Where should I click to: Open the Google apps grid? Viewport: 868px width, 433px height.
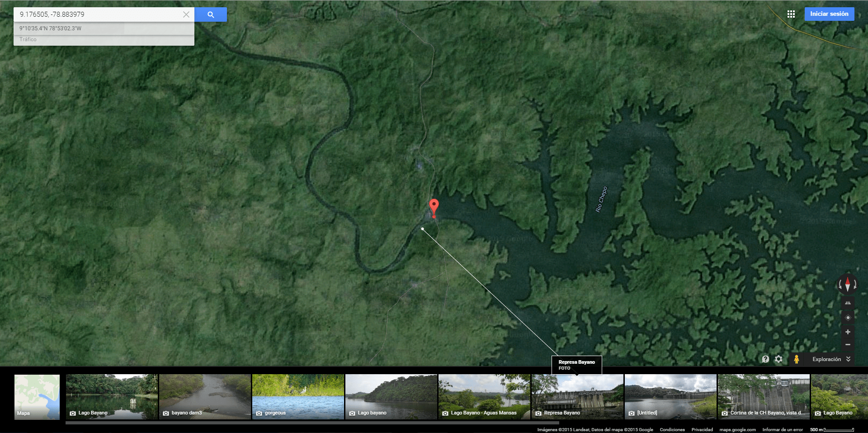pos(791,14)
